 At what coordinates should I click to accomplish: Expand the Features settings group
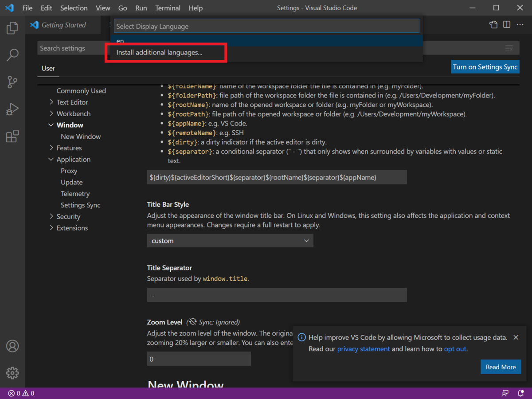tap(51, 148)
